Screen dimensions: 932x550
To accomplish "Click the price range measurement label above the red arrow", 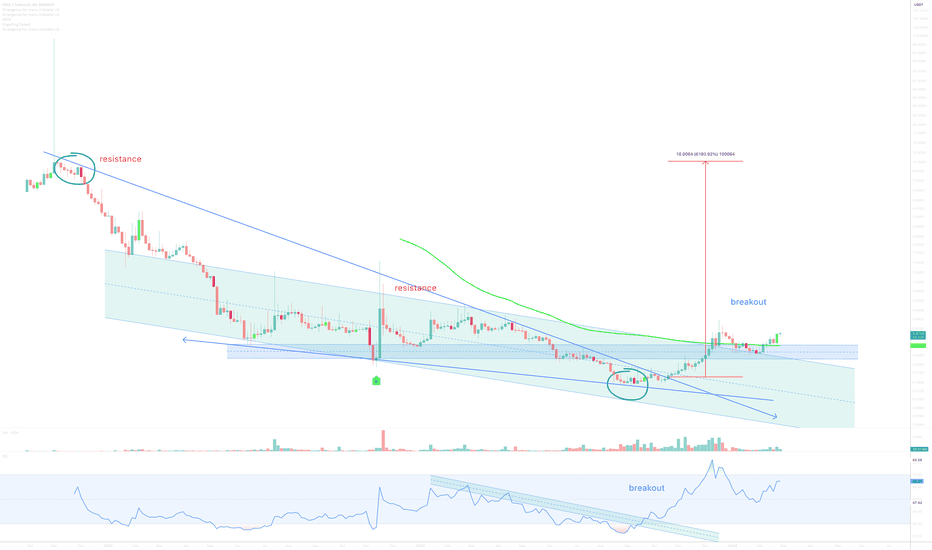I will pyautogui.click(x=705, y=154).
